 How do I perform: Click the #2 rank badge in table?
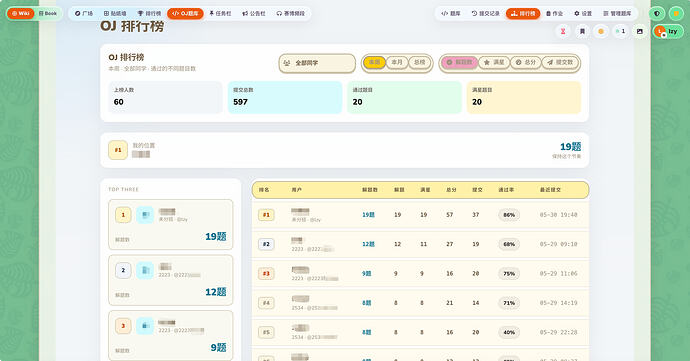click(266, 244)
